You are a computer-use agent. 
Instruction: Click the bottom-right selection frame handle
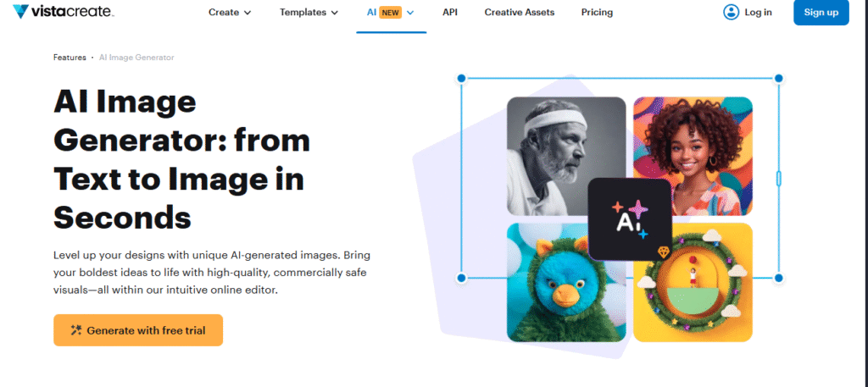[778, 278]
